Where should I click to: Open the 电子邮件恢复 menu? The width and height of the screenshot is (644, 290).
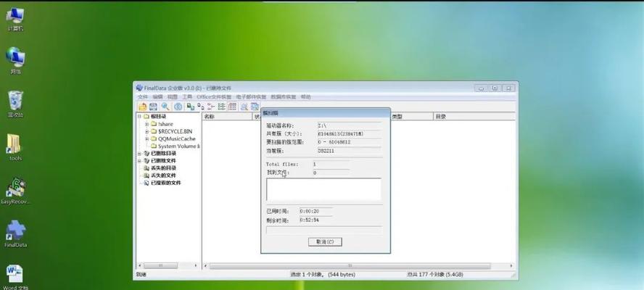click(251, 97)
